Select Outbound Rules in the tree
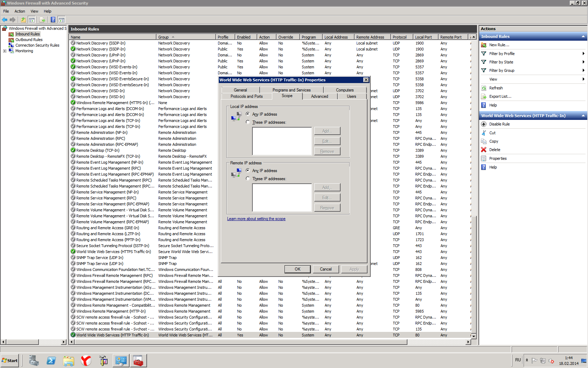 point(29,40)
